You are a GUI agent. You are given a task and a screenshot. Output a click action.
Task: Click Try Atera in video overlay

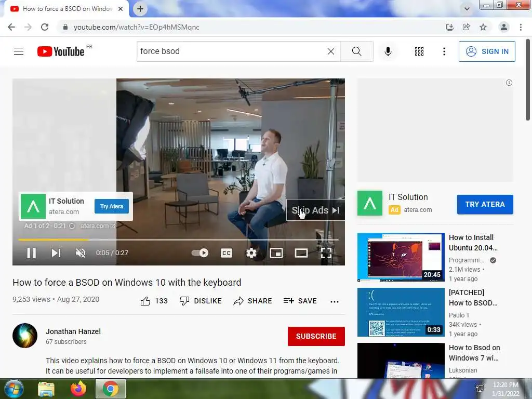[112, 206]
